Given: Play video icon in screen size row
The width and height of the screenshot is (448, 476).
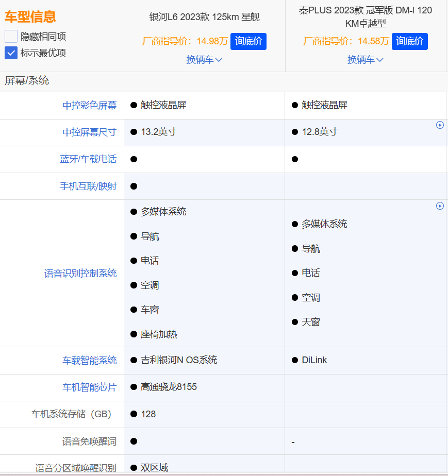Looking at the screenshot, I should pos(440,125).
